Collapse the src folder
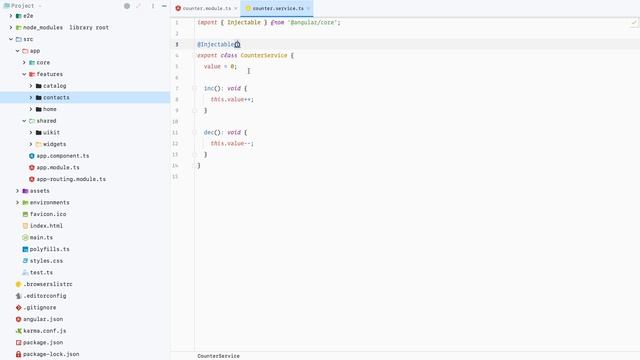640x360 pixels. point(11,39)
